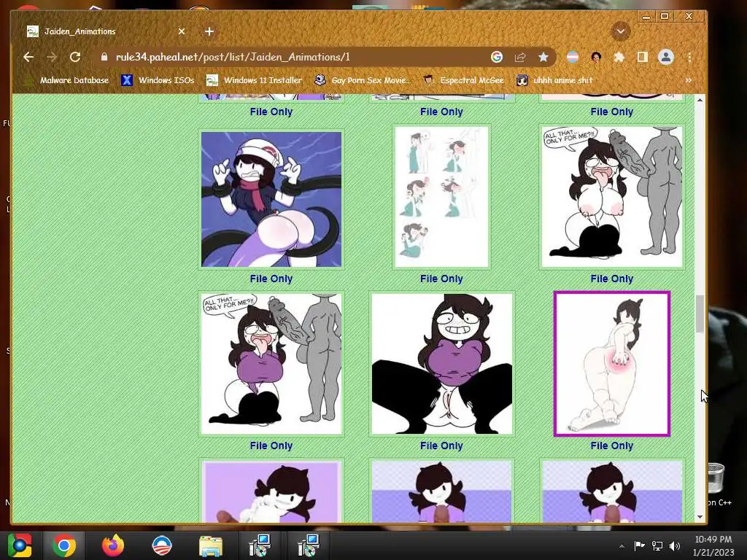This screenshot has width=747, height=560.
Task: Open the network tray icon
Action: click(657, 545)
